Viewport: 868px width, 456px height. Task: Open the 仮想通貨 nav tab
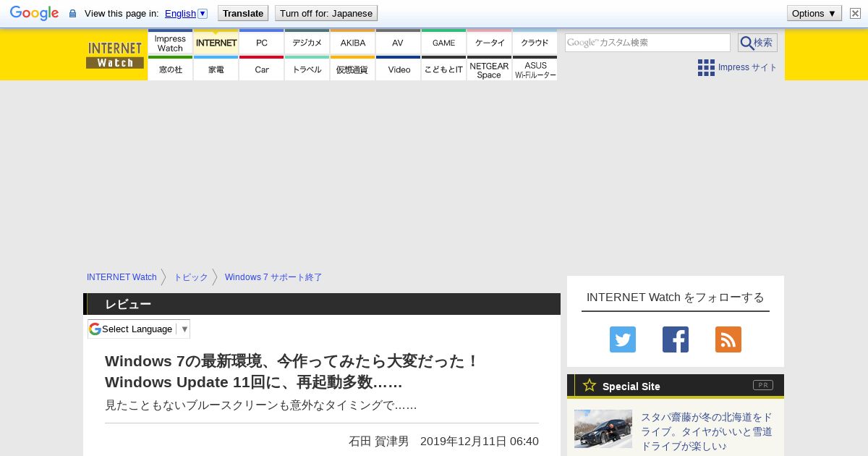[352, 69]
